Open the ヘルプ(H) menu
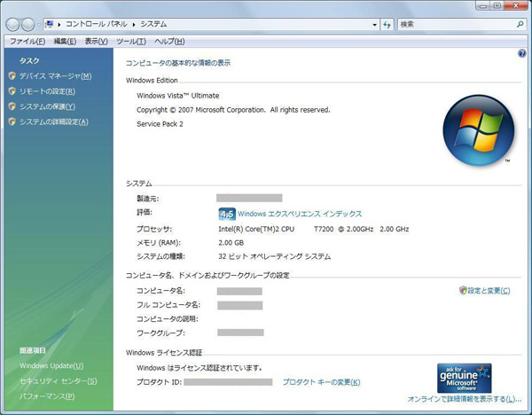 (169, 42)
